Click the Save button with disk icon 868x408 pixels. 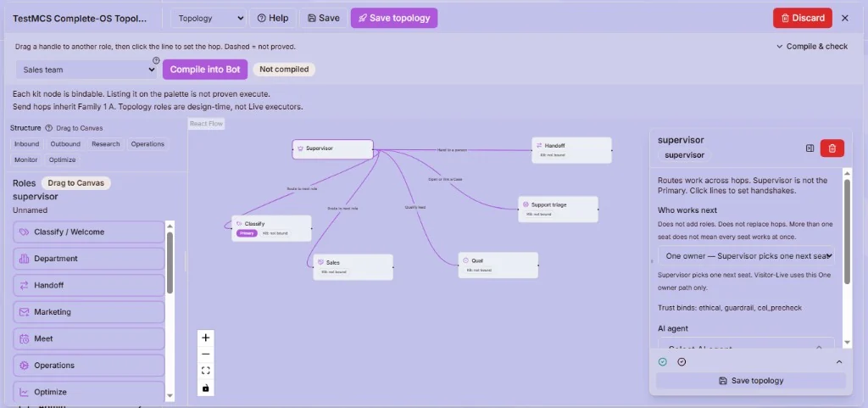coord(323,18)
